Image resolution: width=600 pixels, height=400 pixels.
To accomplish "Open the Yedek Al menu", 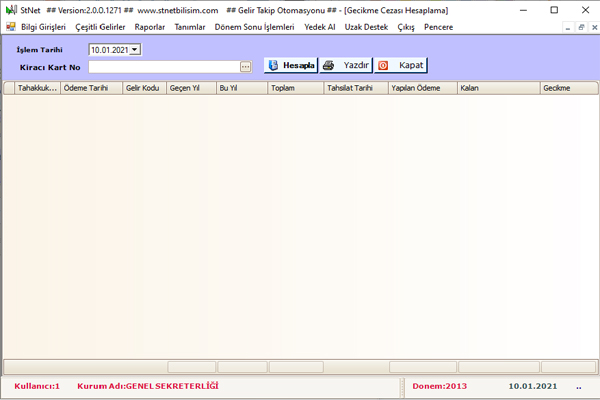I will 321,27.
